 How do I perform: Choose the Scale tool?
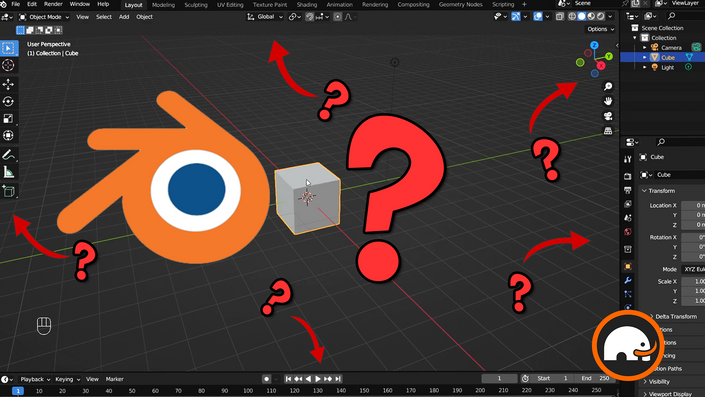click(x=8, y=118)
